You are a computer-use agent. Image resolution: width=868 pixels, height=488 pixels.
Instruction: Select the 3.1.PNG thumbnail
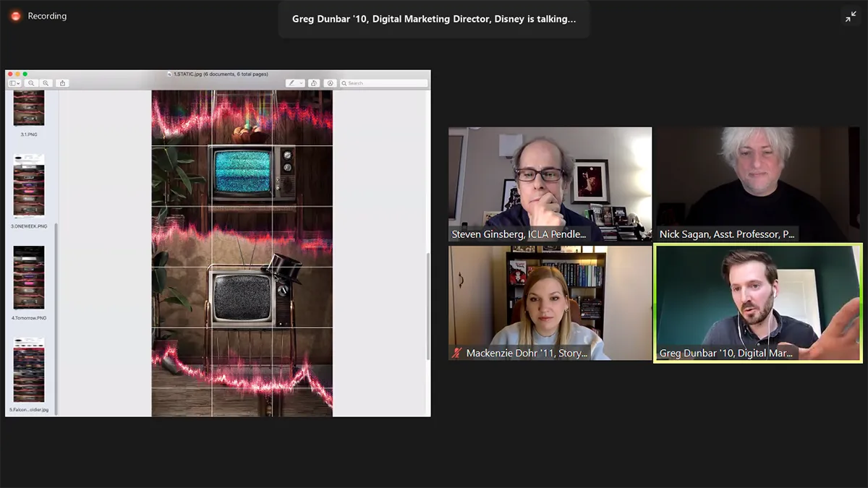pos(27,107)
